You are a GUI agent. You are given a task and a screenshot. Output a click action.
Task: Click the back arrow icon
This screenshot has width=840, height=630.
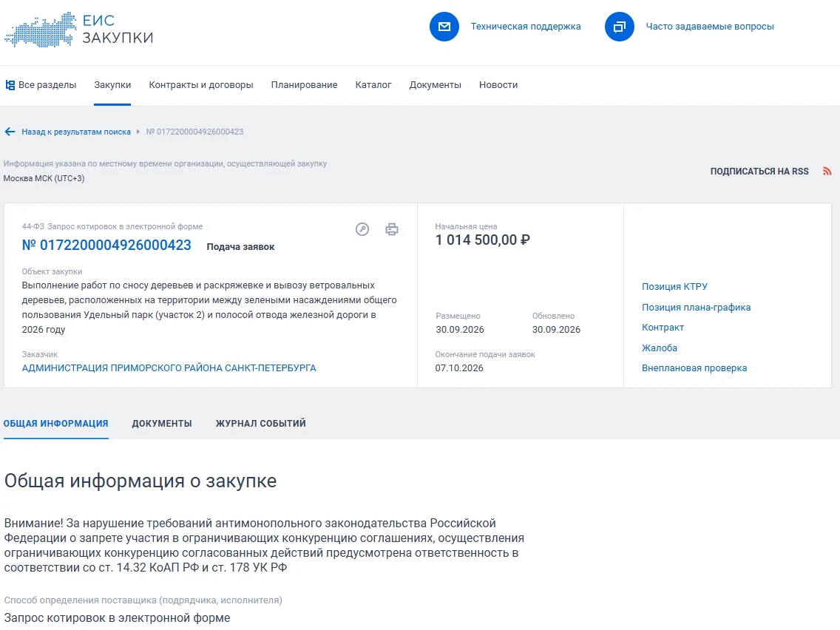tap(10, 132)
